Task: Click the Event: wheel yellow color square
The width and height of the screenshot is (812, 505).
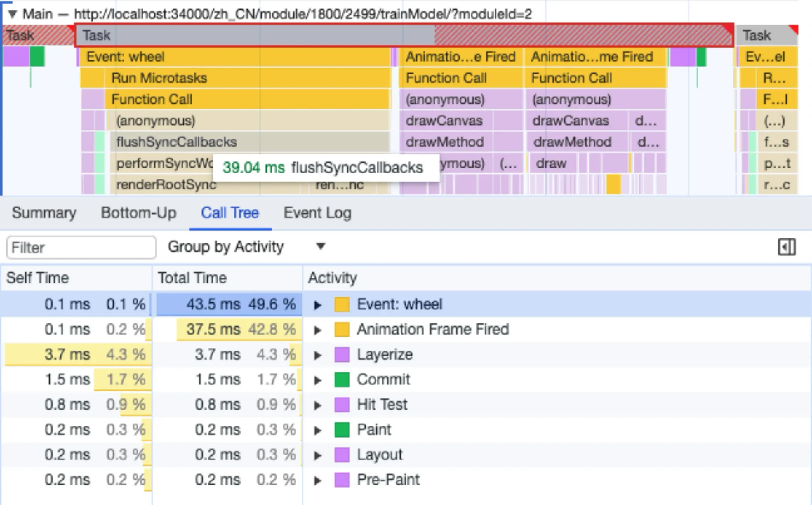Action: pos(342,304)
